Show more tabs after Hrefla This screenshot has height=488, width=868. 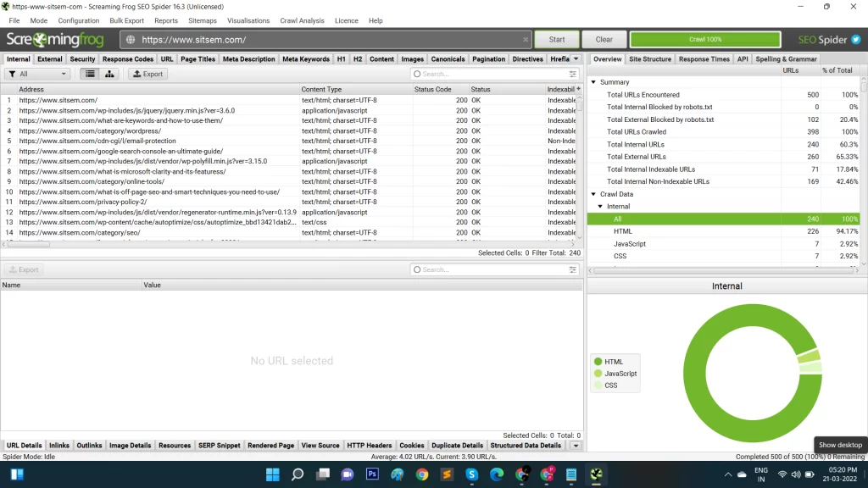576,58
